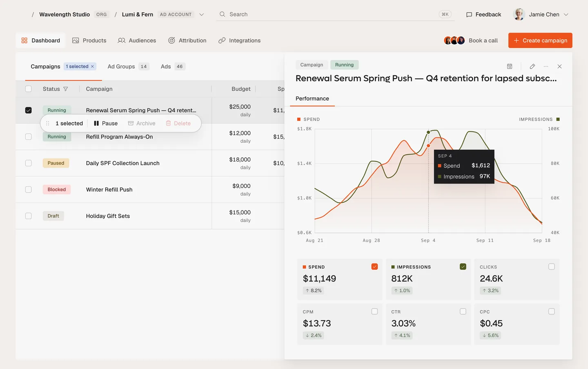Toggle the select-all header checkbox
The height and width of the screenshot is (369, 588).
28,89
